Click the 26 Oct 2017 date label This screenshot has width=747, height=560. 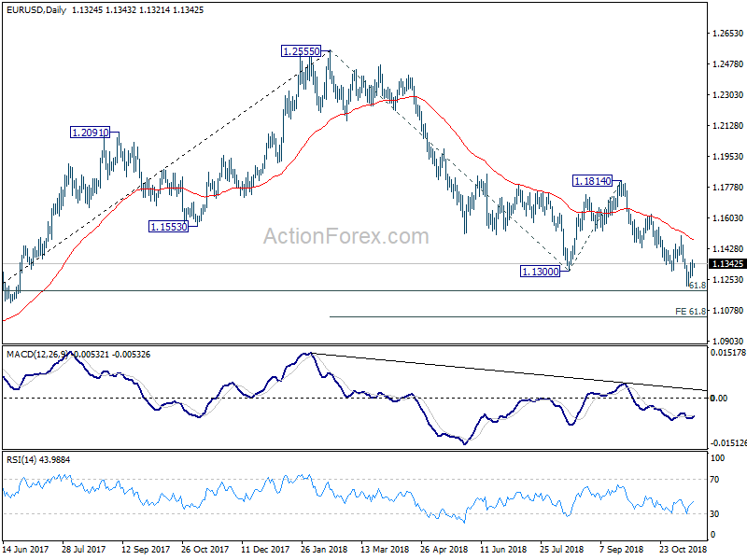click(204, 550)
